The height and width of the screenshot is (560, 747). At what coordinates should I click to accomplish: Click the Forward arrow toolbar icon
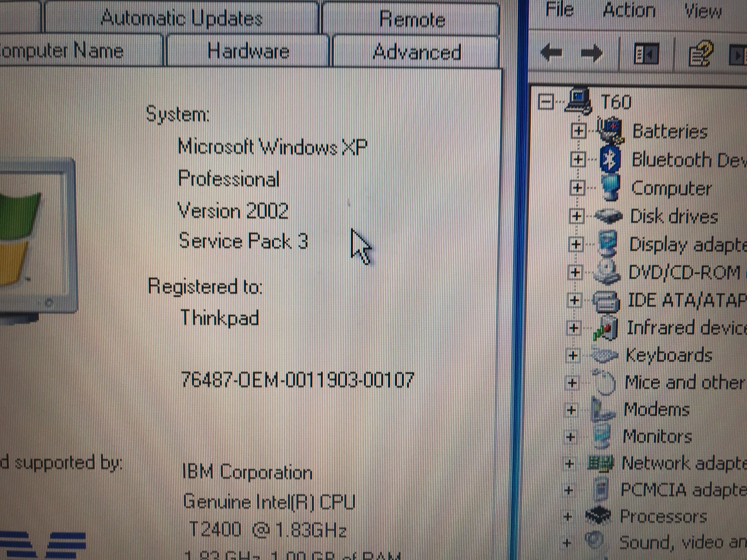591,54
